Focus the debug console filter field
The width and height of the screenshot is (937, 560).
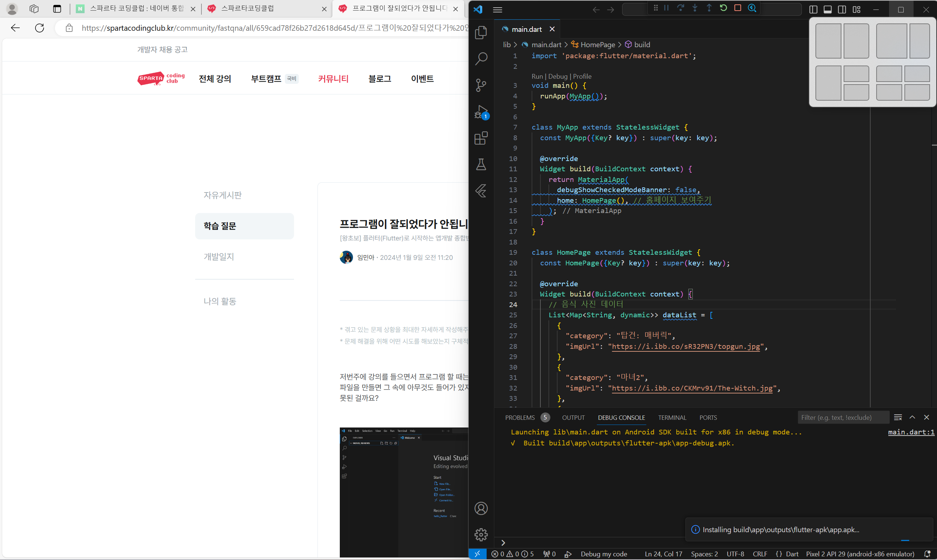[x=843, y=417]
